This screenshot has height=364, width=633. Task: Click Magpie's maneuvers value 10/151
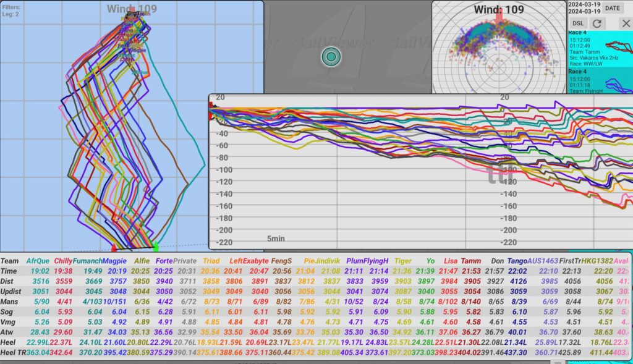(114, 302)
